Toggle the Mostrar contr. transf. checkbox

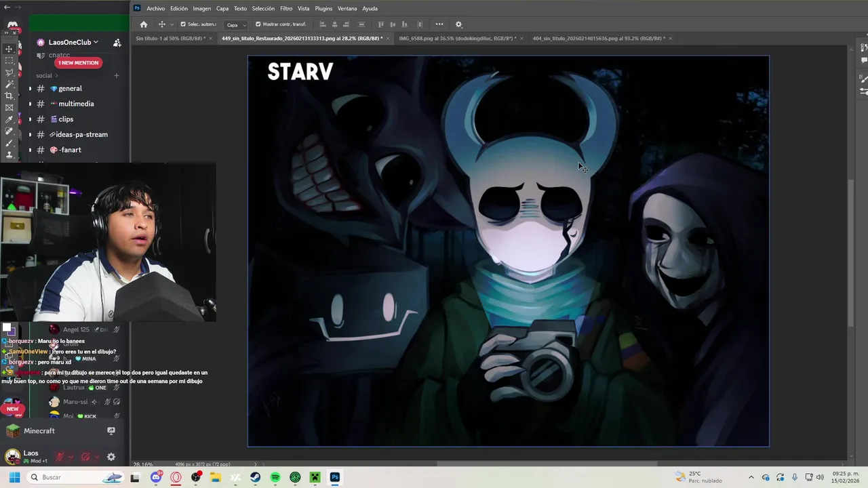tap(258, 24)
